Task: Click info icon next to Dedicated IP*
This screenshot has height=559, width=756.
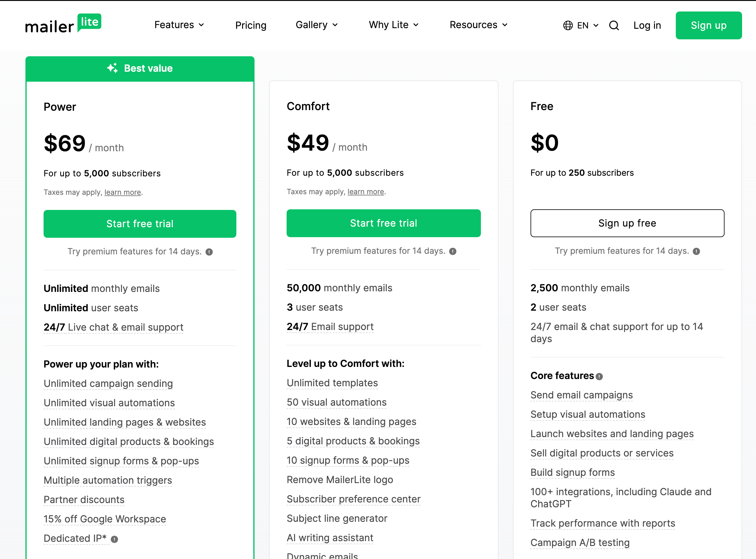Action: 114,539
